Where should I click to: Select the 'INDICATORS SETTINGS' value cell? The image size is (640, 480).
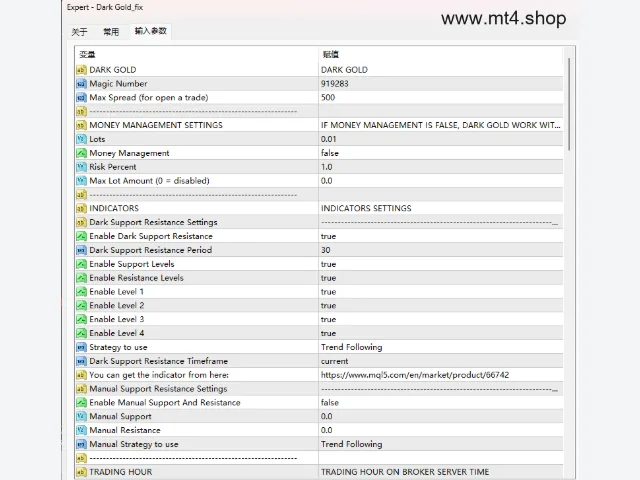tap(440, 209)
